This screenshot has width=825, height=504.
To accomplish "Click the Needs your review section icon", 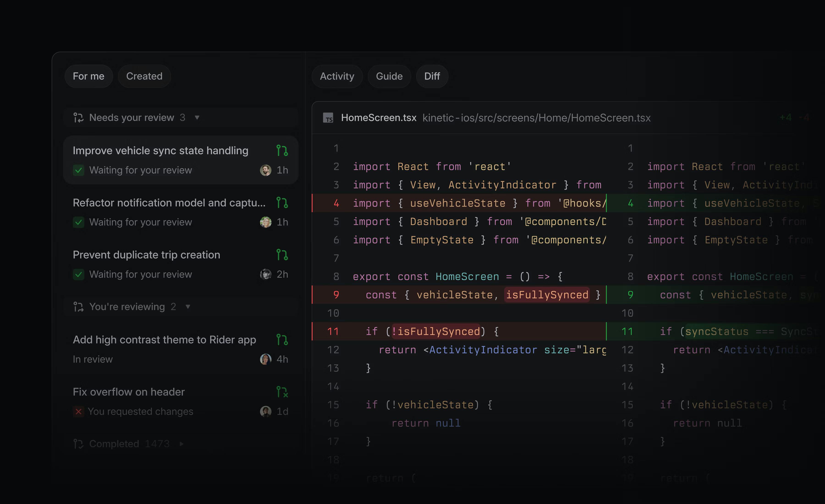I will (x=78, y=118).
